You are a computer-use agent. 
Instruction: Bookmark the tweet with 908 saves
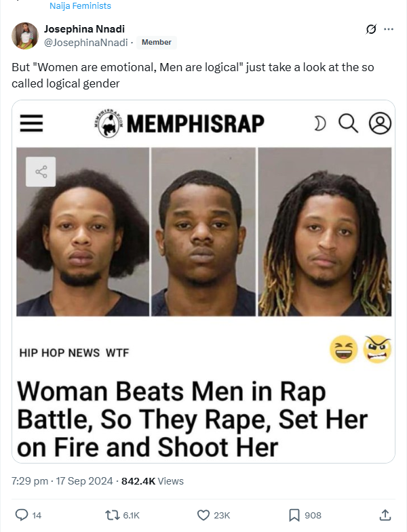[x=305, y=515]
